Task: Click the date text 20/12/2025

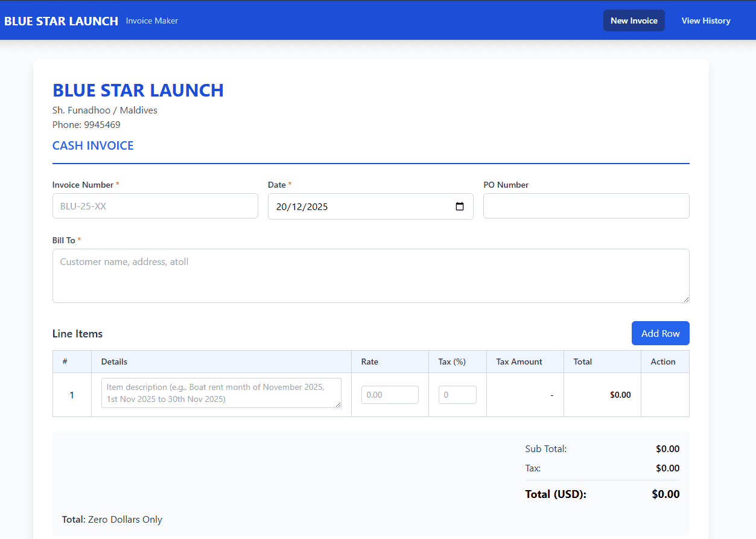Action: [x=302, y=206]
